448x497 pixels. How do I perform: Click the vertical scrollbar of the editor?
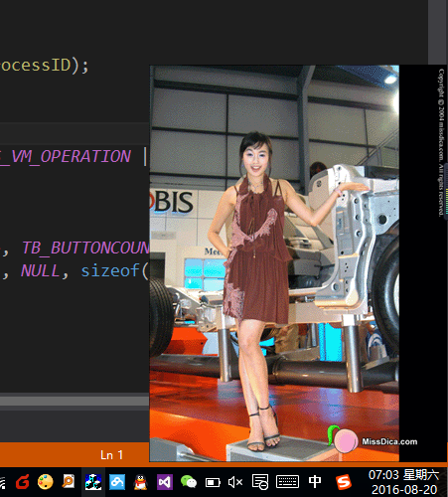point(438,32)
